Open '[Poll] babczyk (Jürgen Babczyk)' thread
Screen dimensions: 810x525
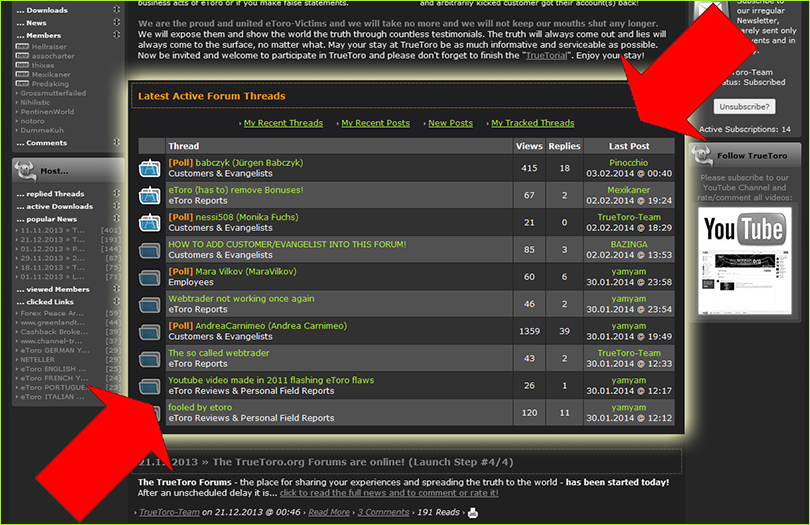tap(236, 163)
